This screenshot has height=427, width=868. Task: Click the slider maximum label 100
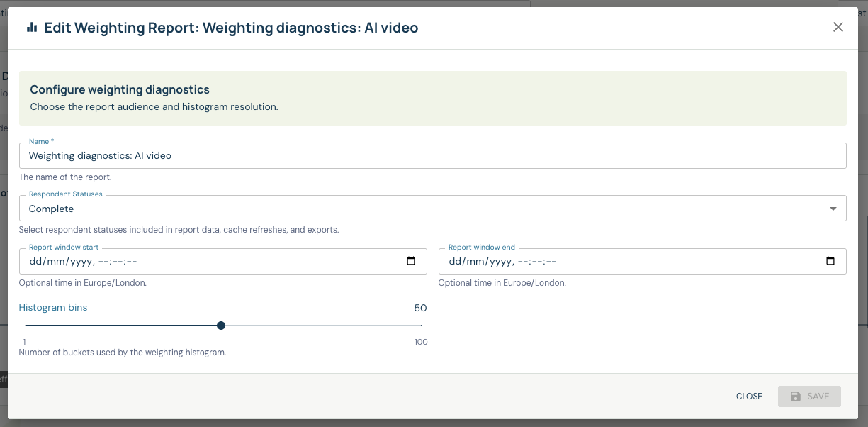421,342
